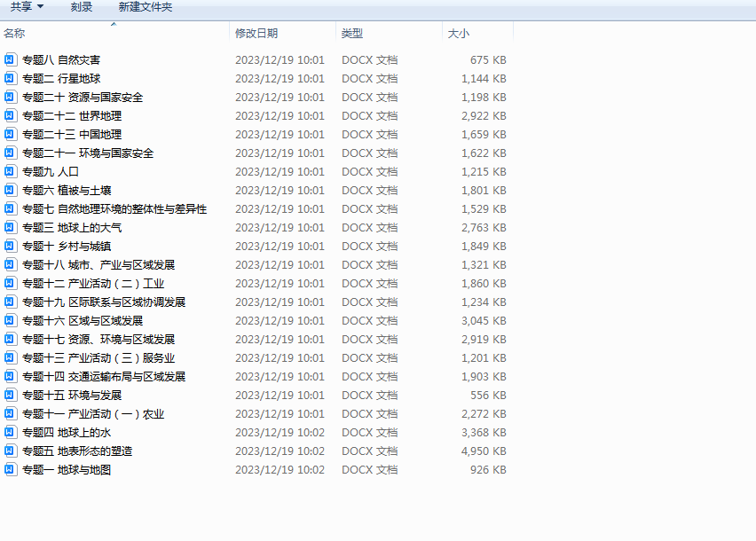Select file name 专题十八 城市、产业与区域发展
Screen dimensions: 756x541
pos(98,264)
